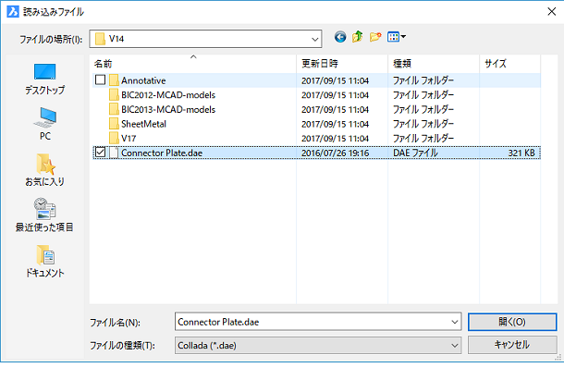Click the date cell of the V17 row
The image size is (564, 392).
click(x=336, y=138)
